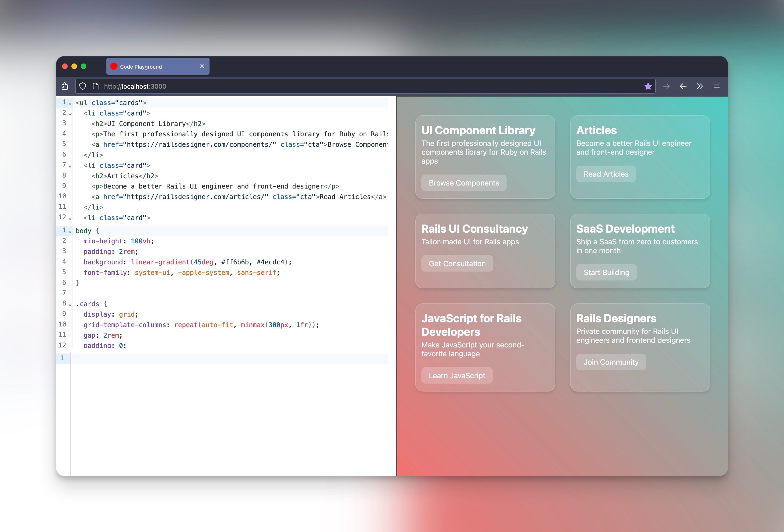
Task: Click the #4ecdc4 color value in CSS
Action: [271, 262]
